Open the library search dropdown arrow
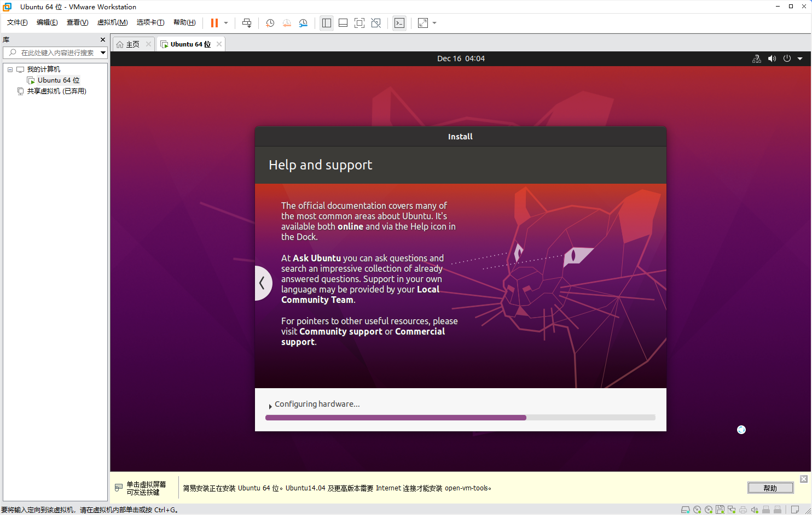The height and width of the screenshot is (515, 812). click(103, 52)
